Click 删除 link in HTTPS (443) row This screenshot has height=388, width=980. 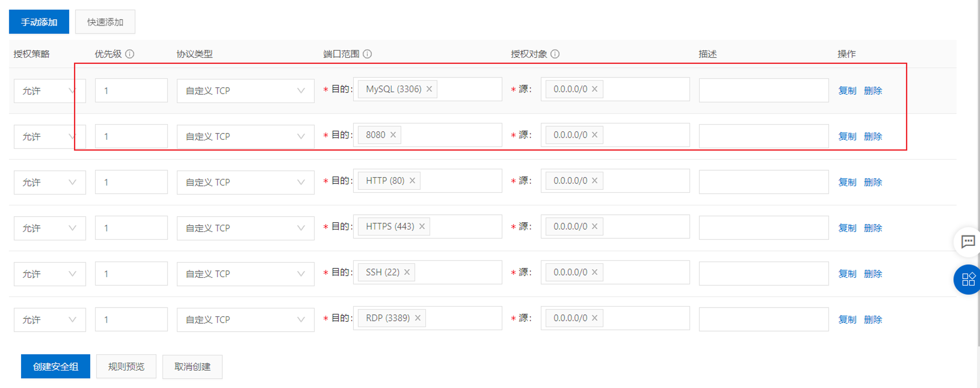[873, 228]
